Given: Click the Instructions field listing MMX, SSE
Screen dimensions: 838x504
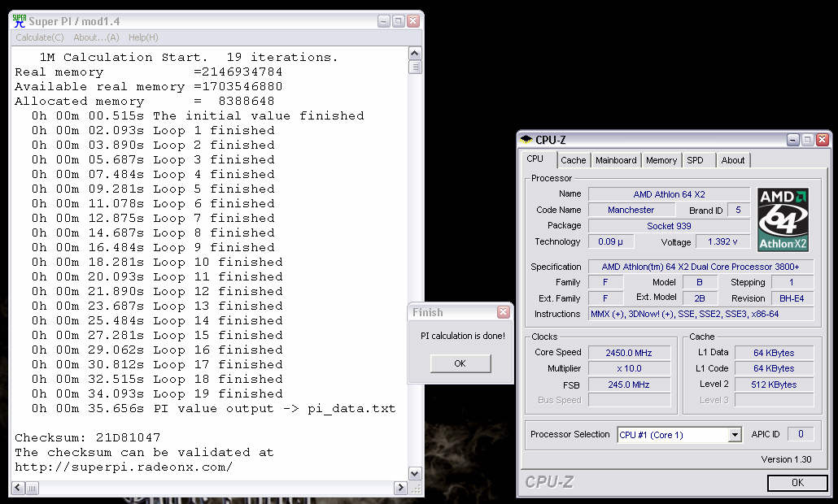Looking at the screenshot, I should (x=701, y=314).
